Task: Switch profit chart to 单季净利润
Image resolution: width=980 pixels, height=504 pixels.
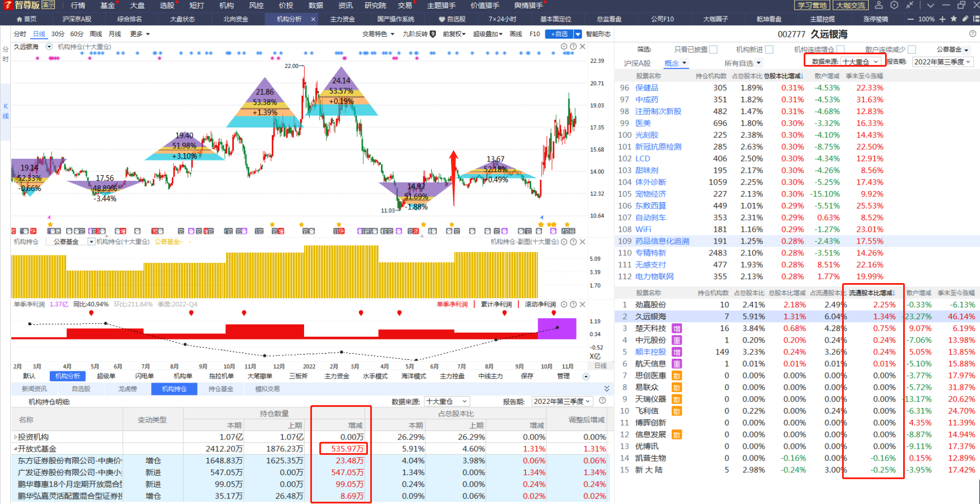Action: (x=452, y=305)
